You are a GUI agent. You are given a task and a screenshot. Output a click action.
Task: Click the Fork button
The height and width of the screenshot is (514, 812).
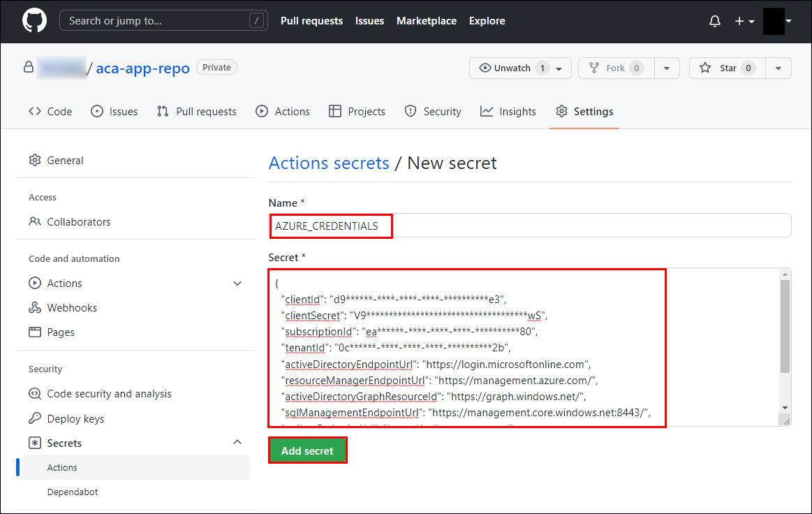[x=617, y=68]
